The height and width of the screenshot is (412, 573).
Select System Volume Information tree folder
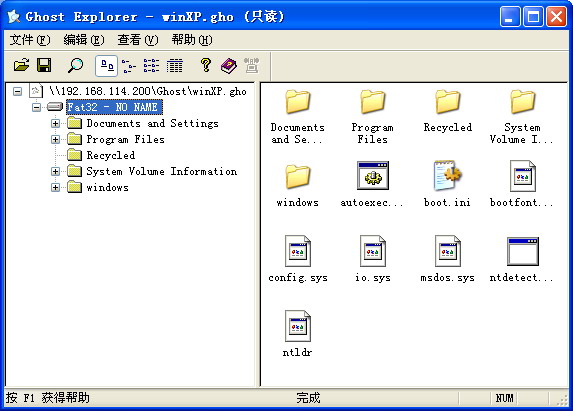coord(162,171)
